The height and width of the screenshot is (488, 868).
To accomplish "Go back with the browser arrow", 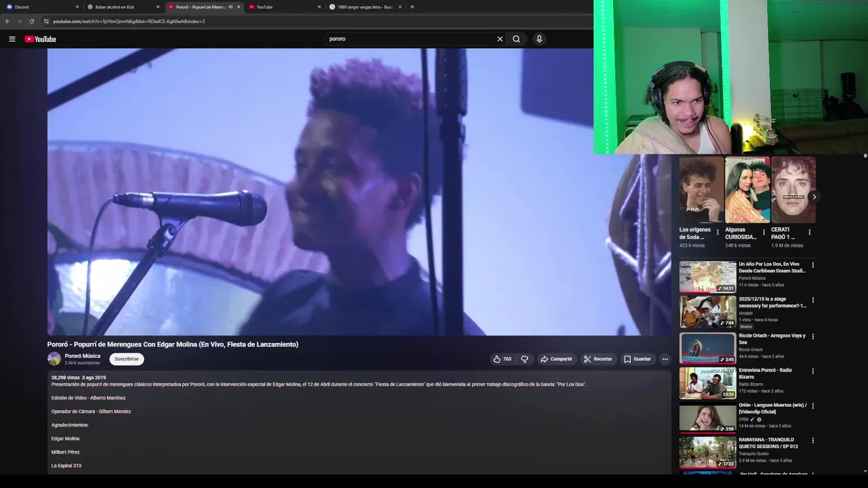I will coord(7,21).
